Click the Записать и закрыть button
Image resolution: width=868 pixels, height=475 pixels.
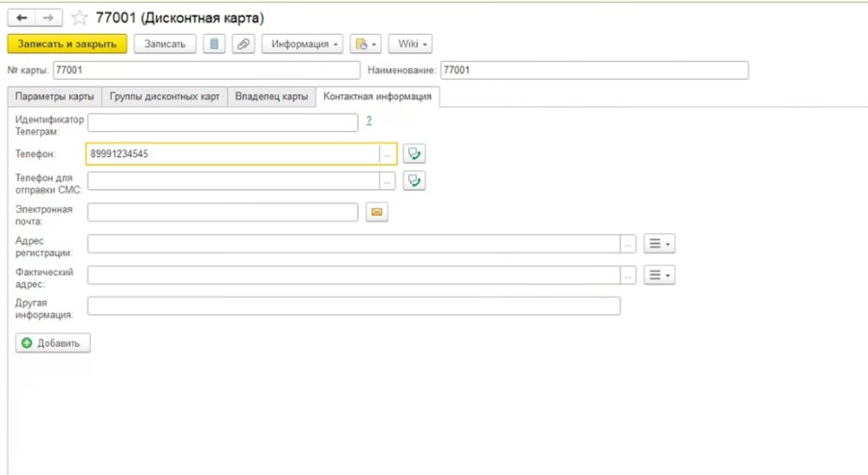point(67,43)
